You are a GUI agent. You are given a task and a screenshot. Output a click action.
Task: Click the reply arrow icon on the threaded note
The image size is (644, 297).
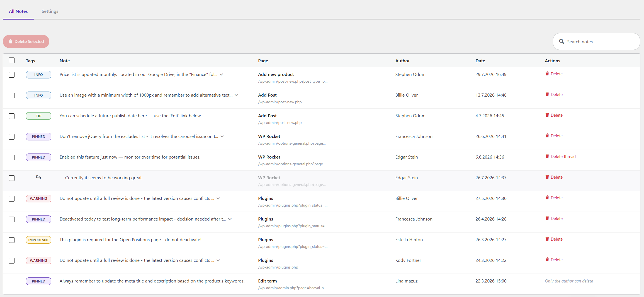38,177
